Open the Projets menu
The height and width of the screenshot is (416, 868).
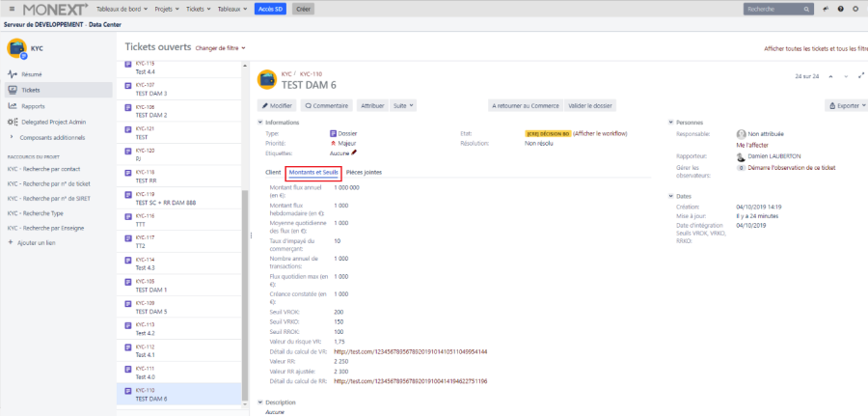(169, 9)
